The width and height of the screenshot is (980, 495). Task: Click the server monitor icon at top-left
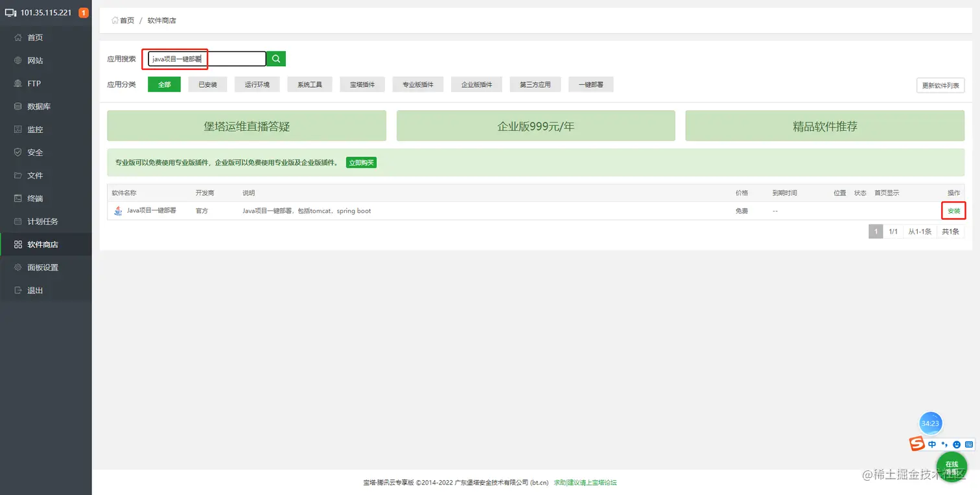[10, 13]
